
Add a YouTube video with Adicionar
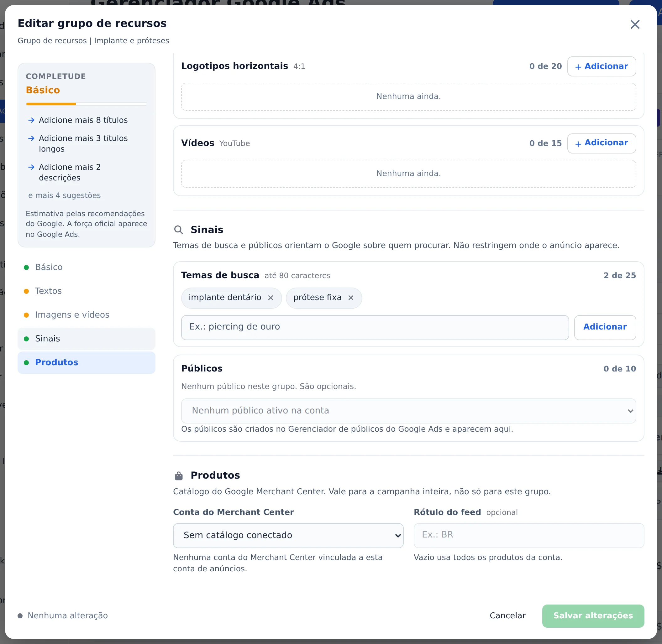602,143
